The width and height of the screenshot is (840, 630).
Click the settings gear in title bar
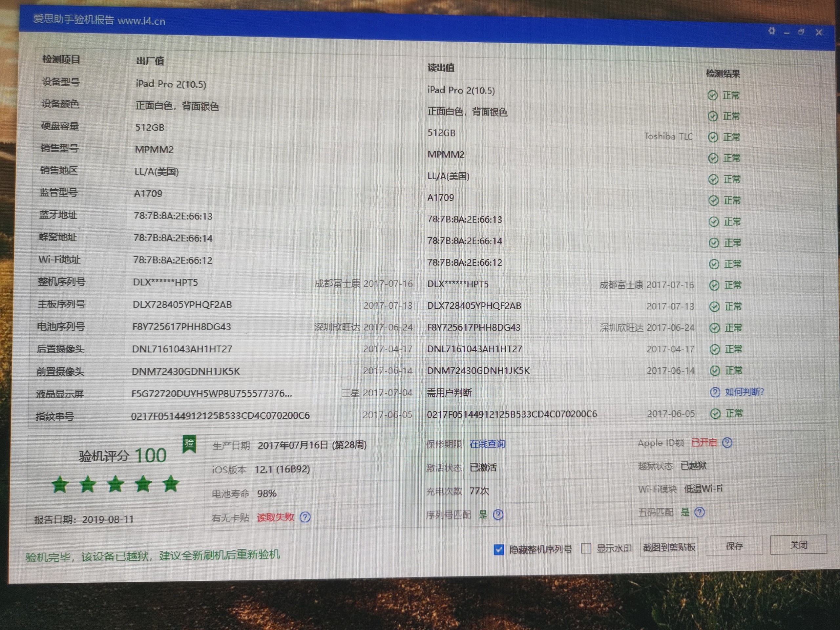771,31
